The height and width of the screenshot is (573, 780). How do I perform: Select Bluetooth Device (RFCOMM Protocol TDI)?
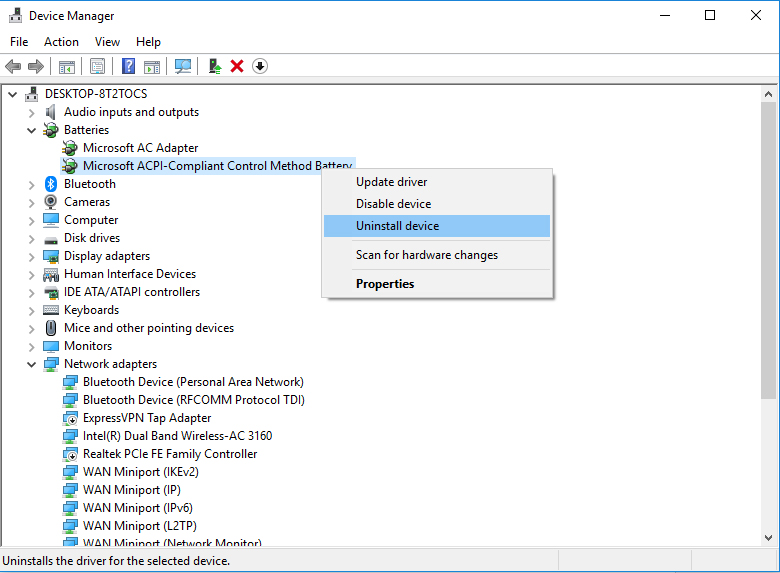tap(194, 400)
